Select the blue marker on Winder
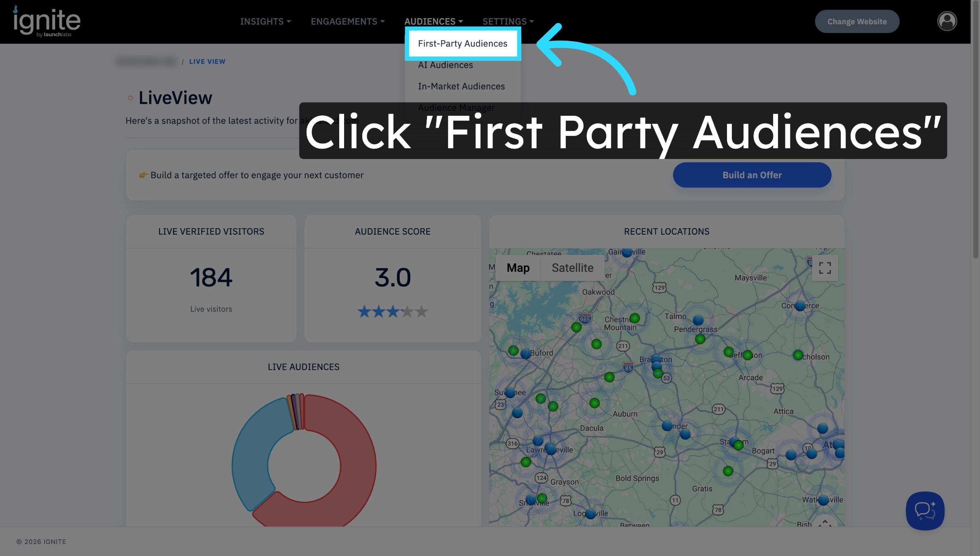The width and height of the screenshot is (980, 556). click(667, 426)
